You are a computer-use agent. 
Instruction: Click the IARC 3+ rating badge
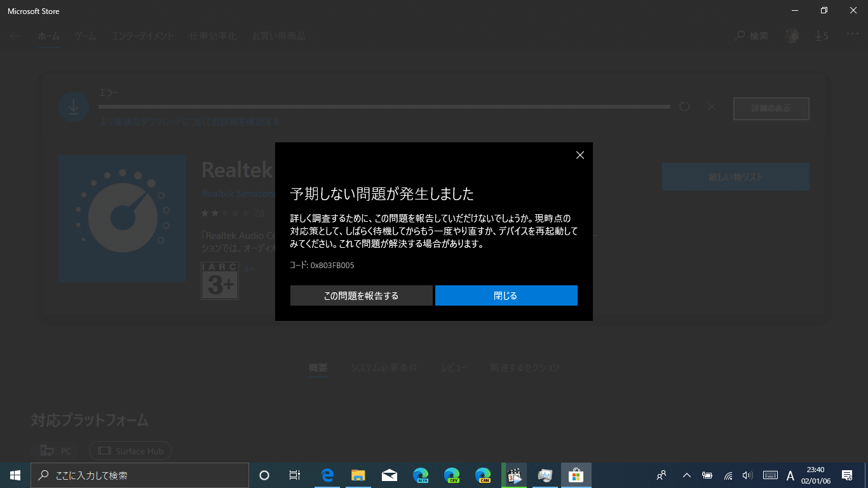pyautogui.click(x=220, y=280)
